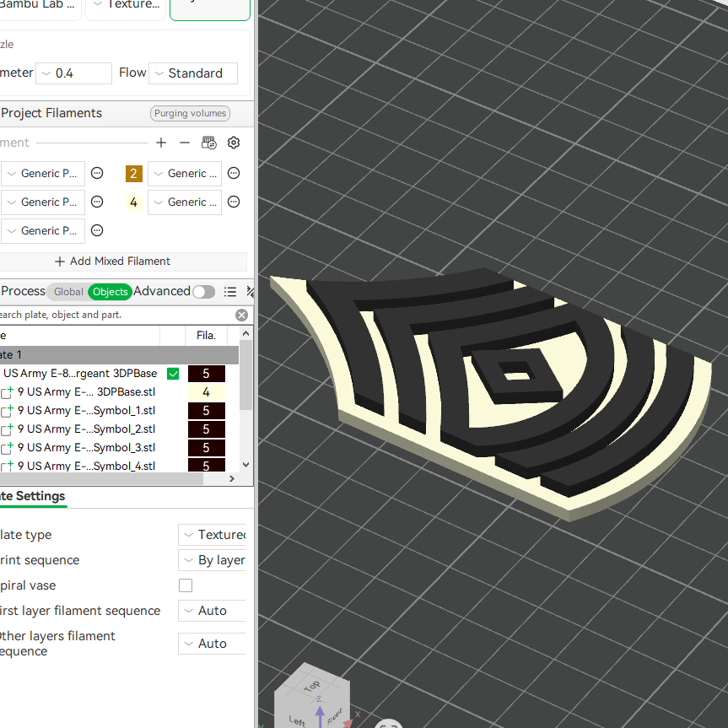The width and height of the screenshot is (728, 728).
Task: Open the AMS filament sync icon
Action: point(209,143)
